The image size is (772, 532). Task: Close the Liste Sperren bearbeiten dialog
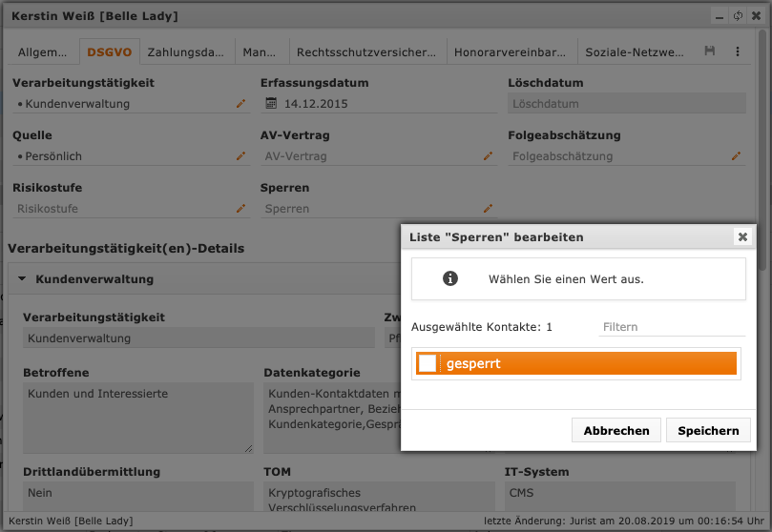coord(742,237)
